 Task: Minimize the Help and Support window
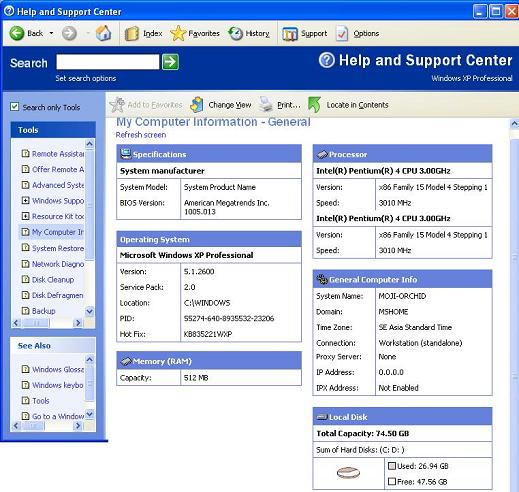(x=480, y=12)
